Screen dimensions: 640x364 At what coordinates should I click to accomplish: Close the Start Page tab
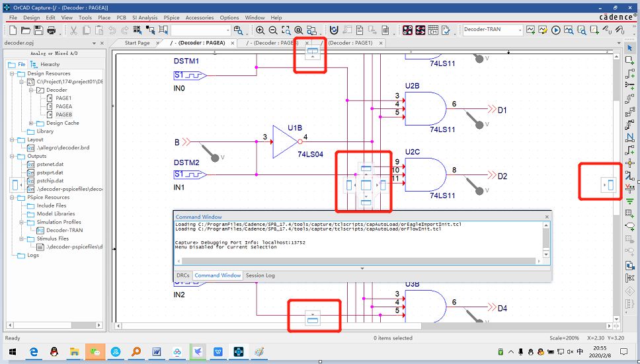158,43
